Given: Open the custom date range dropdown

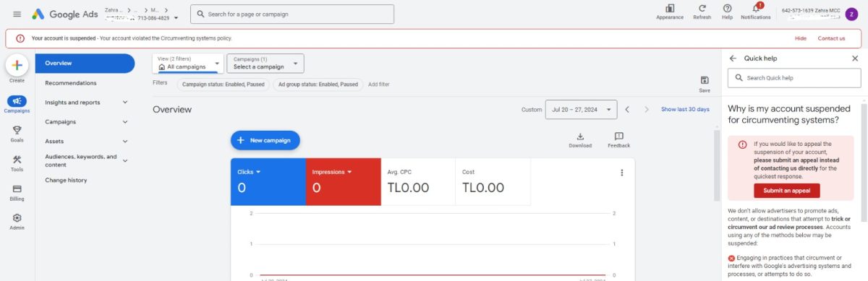Looking at the screenshot, I should click(x=581, y=109).
